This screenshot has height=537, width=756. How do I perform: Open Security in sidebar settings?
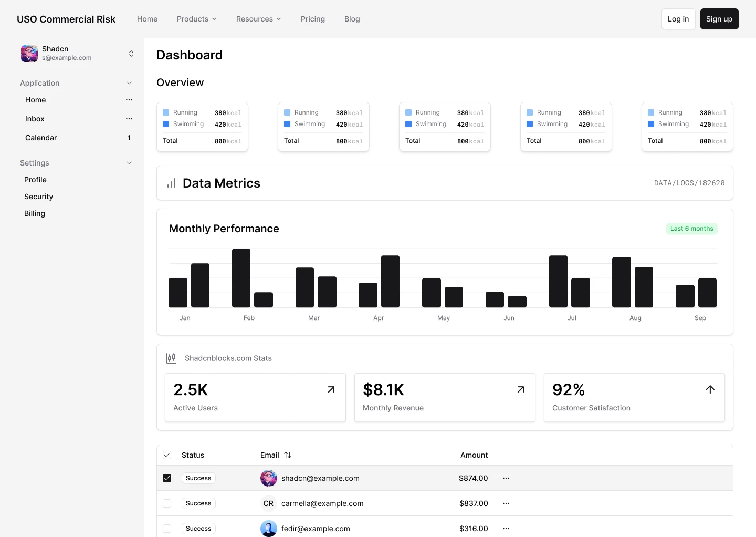39,197
